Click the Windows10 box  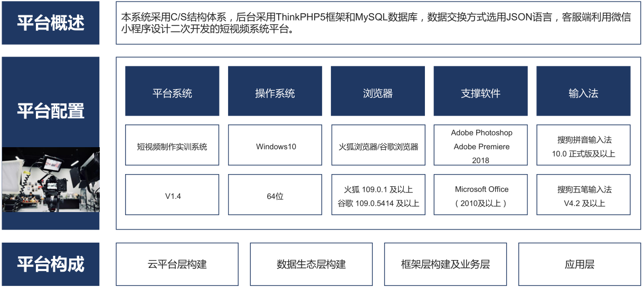[275, 145]
